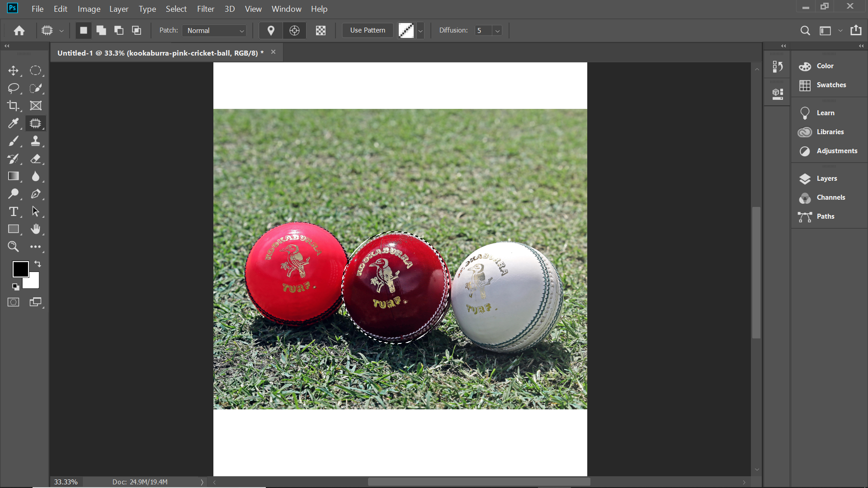Toggle the Transparent patch option
The width and height of the screenshot is (868, 488).
321,30
